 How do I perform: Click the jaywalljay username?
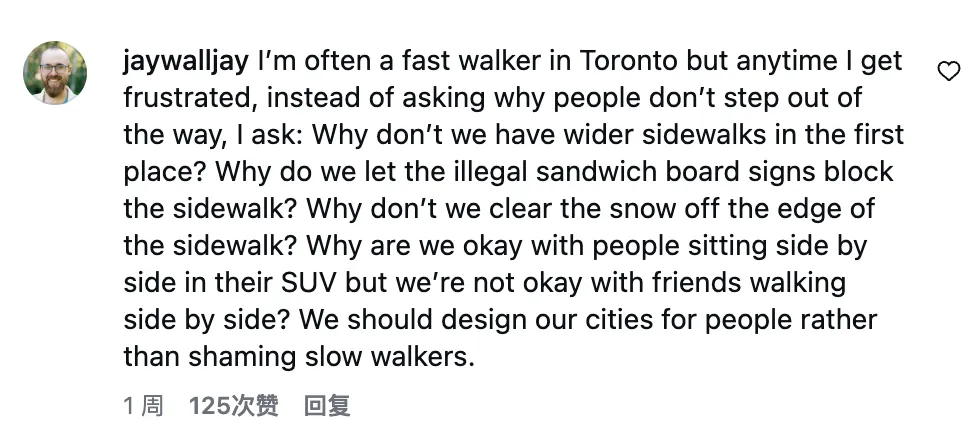[x=186, y=62]
